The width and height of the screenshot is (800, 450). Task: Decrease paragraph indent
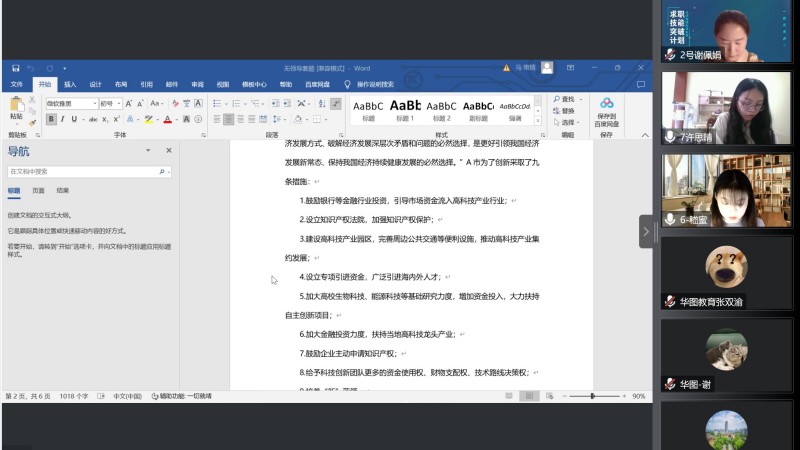point(276,104)
